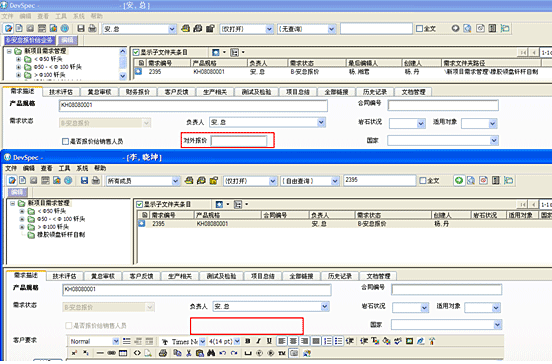Click the save floppy disk icon in lower window
Screen dimensions: 552x364
(x=84, y=181)
